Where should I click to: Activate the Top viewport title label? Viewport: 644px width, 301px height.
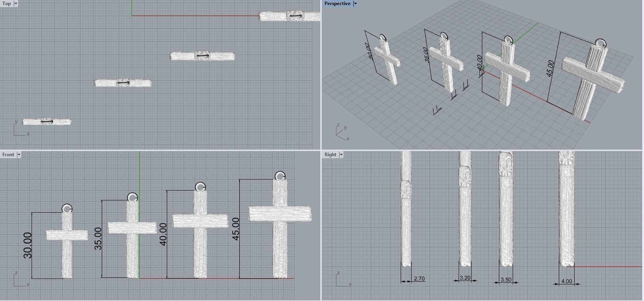coord(7,4)
